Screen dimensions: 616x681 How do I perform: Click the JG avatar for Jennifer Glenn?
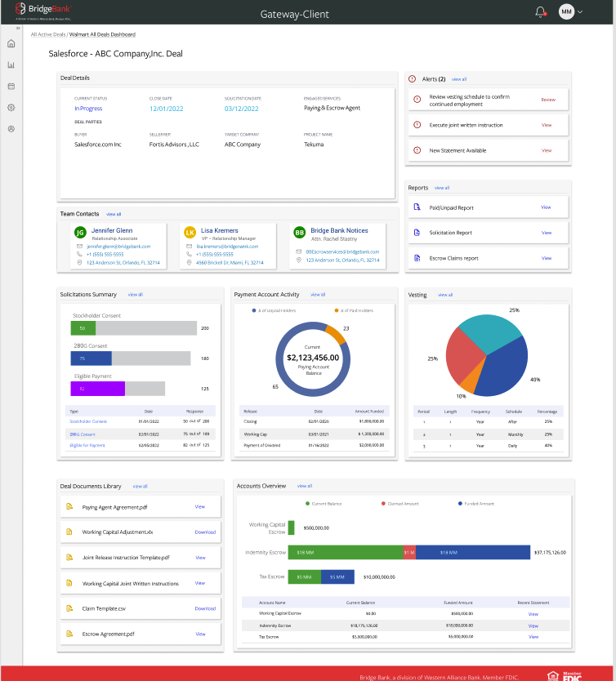click(80, 233)
